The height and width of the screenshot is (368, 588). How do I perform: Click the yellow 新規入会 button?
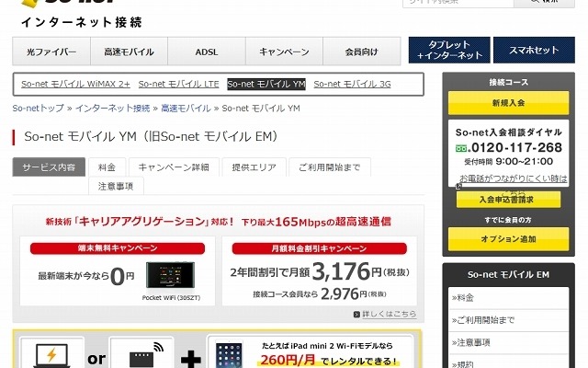coord(508,103)
